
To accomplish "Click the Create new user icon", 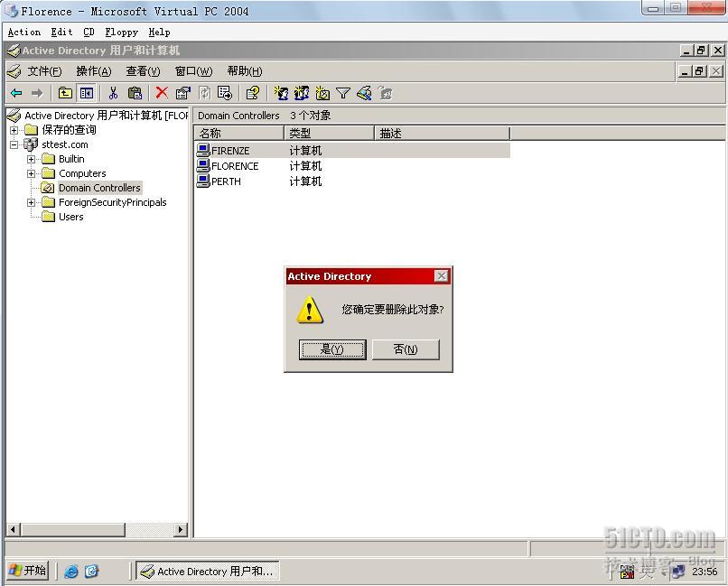I will point(281,93).
